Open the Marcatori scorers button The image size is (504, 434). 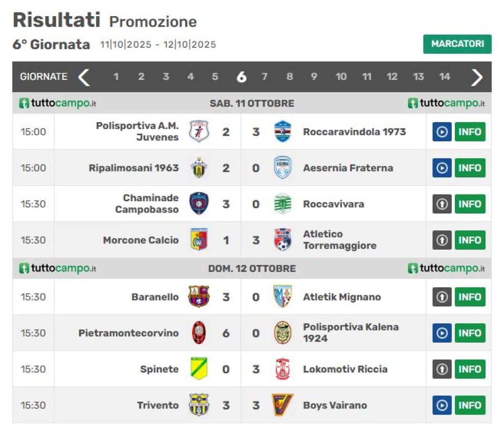[x=457, y=44]
